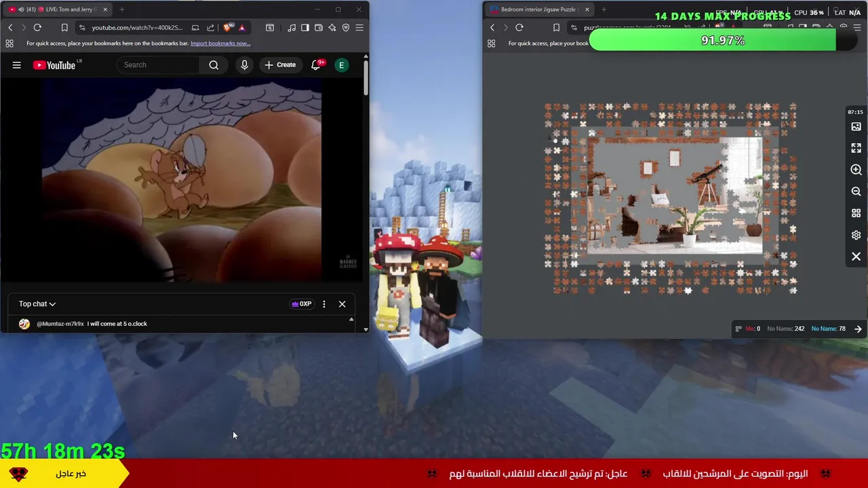
Task: Open site settings icon beside youtube.com URL
Action: (82, 28)
